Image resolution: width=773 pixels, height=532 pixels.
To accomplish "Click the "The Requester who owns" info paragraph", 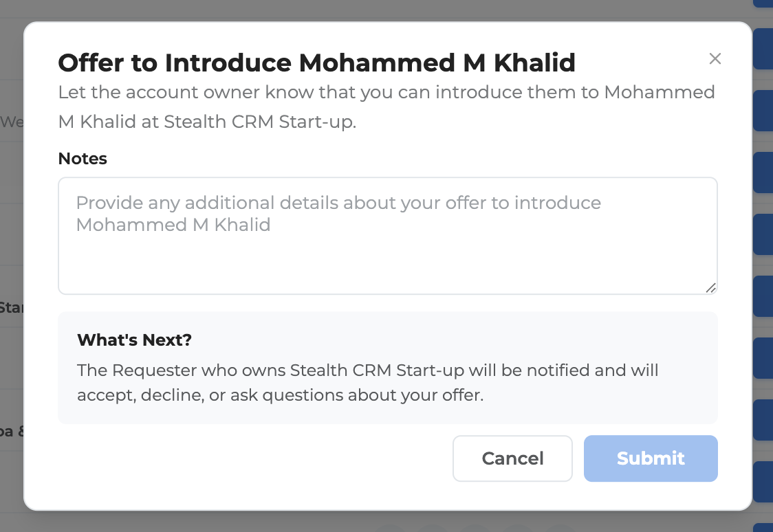I will 368,383.
